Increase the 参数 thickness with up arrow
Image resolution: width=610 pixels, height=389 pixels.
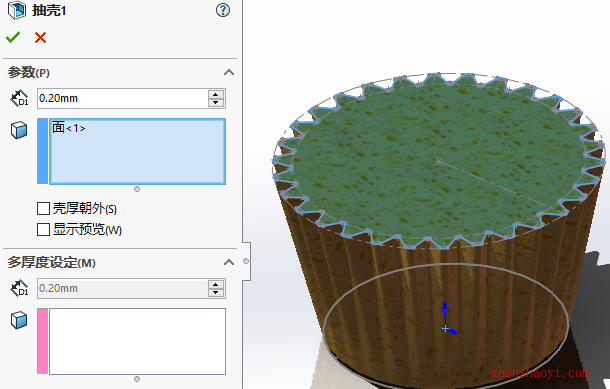click(216, 94)
